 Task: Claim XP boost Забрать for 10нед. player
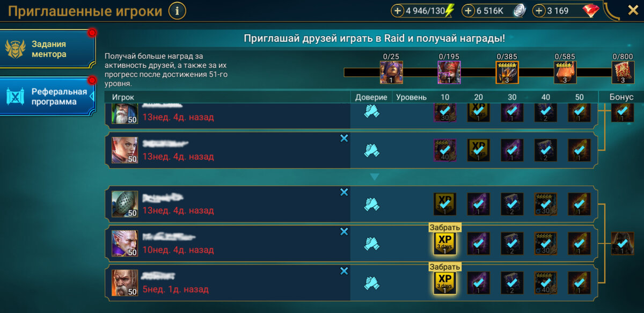[x=445, y=228]
